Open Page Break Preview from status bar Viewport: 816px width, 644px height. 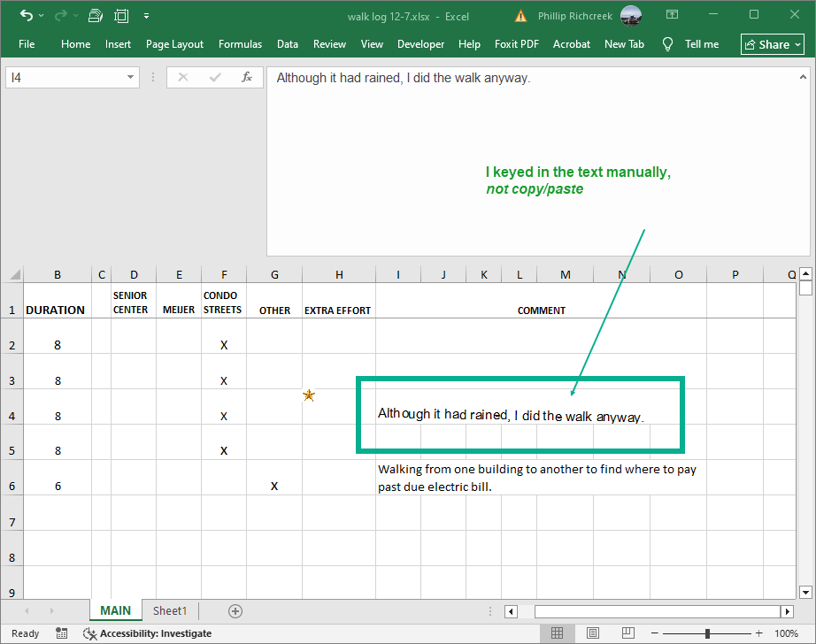627,633
